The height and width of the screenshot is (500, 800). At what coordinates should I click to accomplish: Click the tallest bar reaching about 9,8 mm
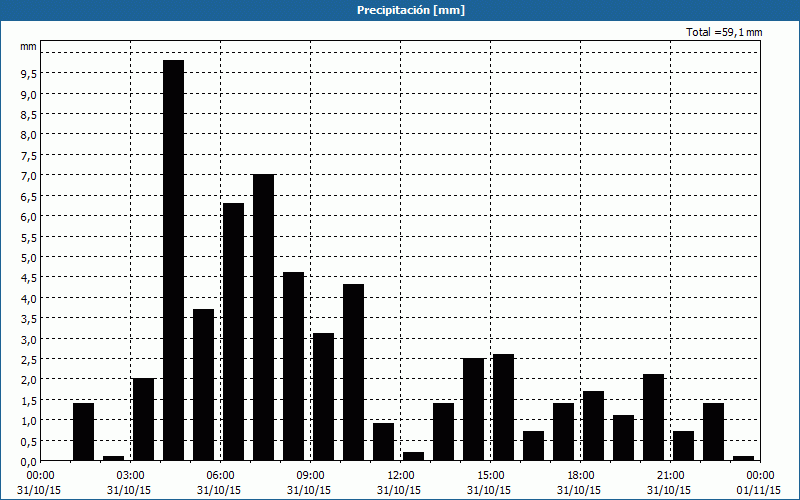tap(173, 260)
